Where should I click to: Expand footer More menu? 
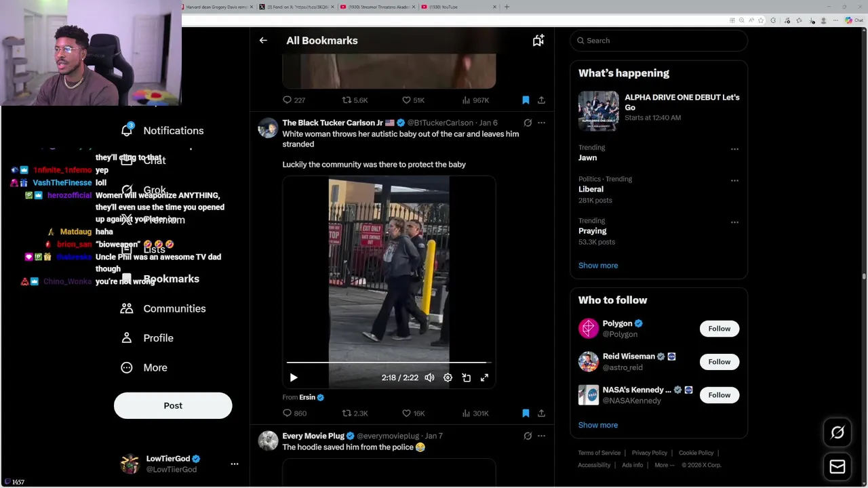click(664, 465)
